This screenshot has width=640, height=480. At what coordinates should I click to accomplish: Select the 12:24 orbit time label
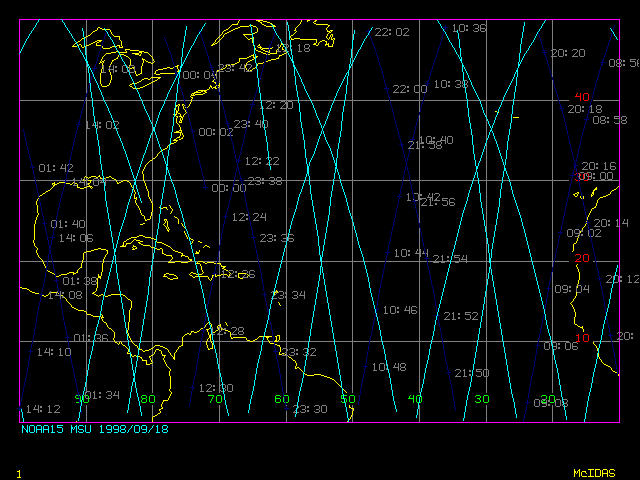(x=249, y=217)
